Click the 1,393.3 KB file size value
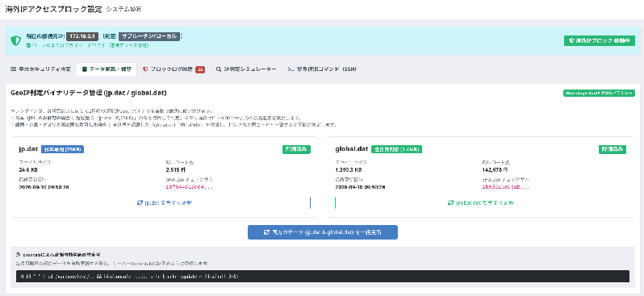Viewport: 644px width, 296px height. 349,169
